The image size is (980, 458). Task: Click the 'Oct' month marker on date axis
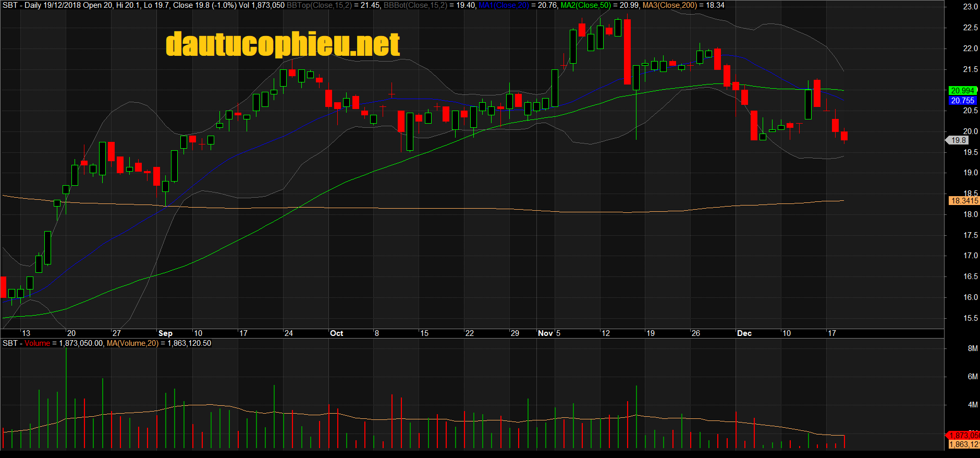tap(337, 333)
